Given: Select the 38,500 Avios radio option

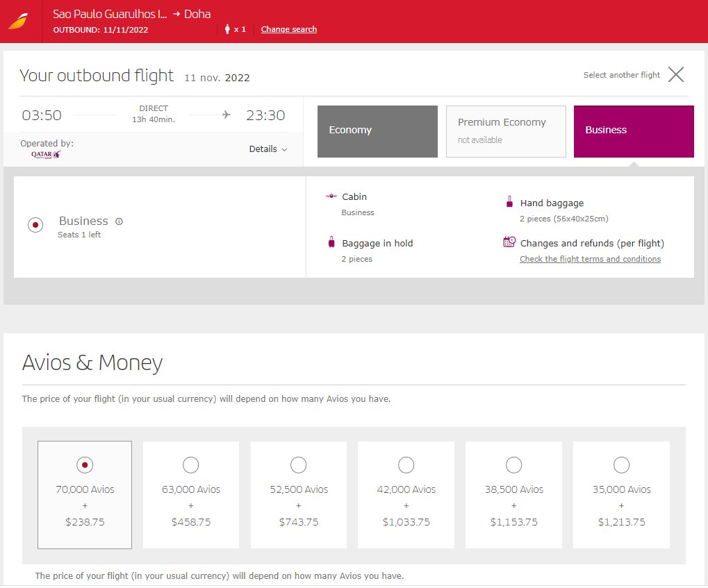Looking at the screenshot, I should (x=514, y=465).
